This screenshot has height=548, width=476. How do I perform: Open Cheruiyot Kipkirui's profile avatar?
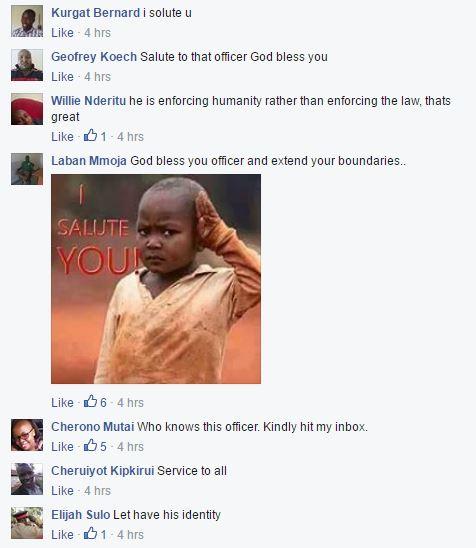[x=27, y=479]
